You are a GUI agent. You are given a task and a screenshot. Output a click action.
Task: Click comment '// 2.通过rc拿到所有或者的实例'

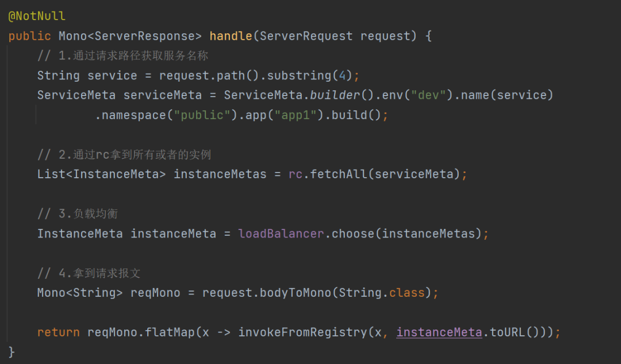tap(124, 155)
